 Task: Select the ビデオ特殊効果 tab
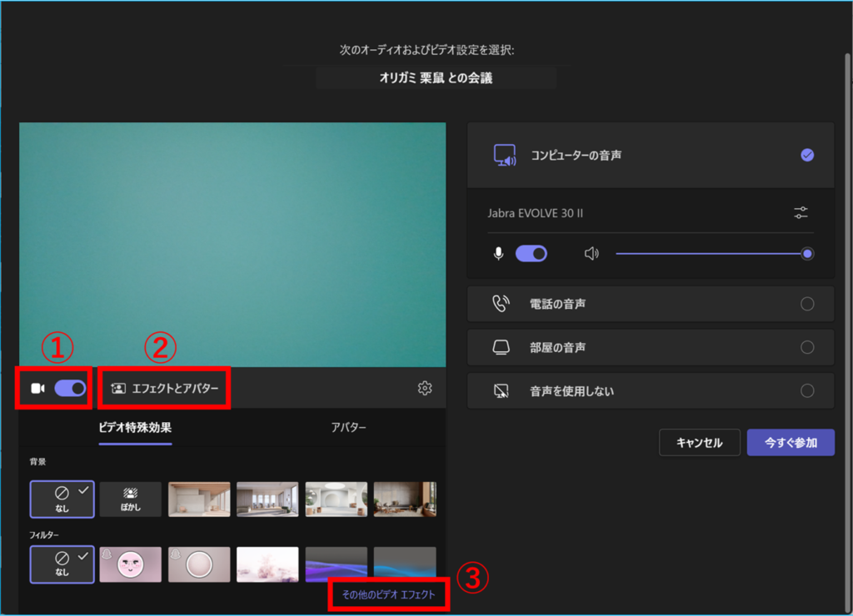[x=135, y=428]
